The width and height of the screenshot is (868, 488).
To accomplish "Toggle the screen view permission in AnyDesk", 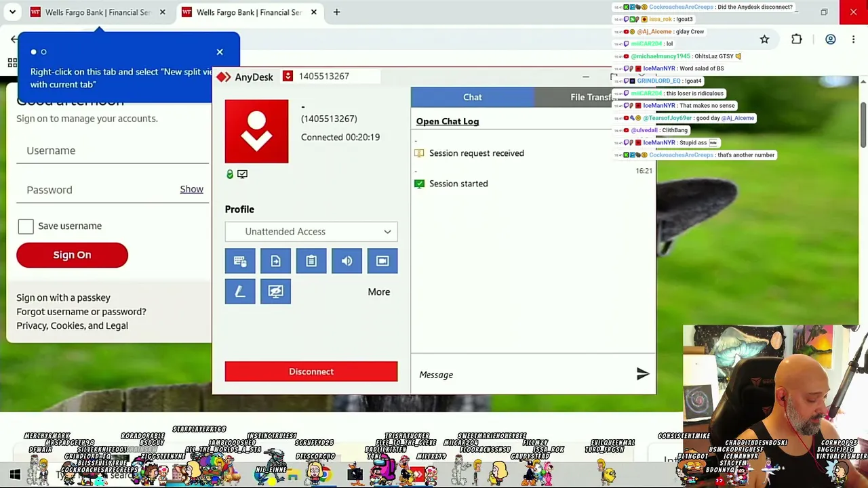I will [x=382, y=261].
